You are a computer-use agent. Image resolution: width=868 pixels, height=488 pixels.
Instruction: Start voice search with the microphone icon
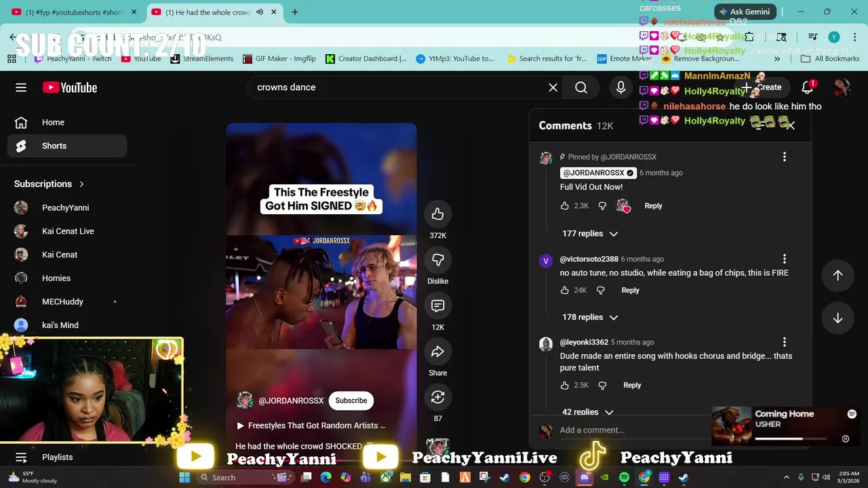pos(620,87)
